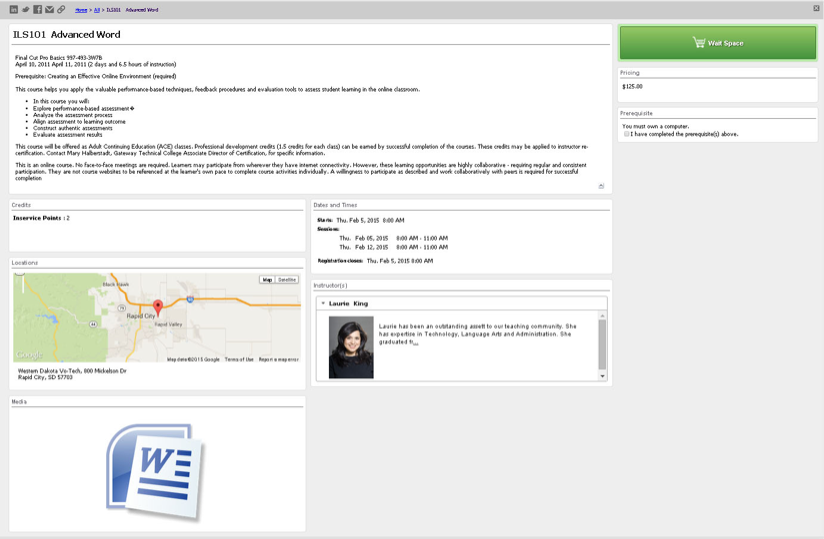824x539 pixels.
Task: Click the red map location pin
Action: pos(157,308)
